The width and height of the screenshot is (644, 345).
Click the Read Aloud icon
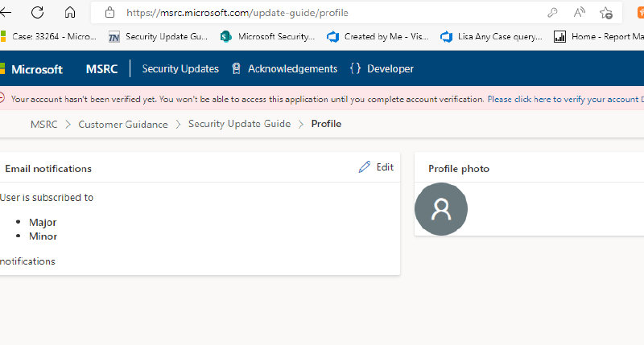[579, 13]
